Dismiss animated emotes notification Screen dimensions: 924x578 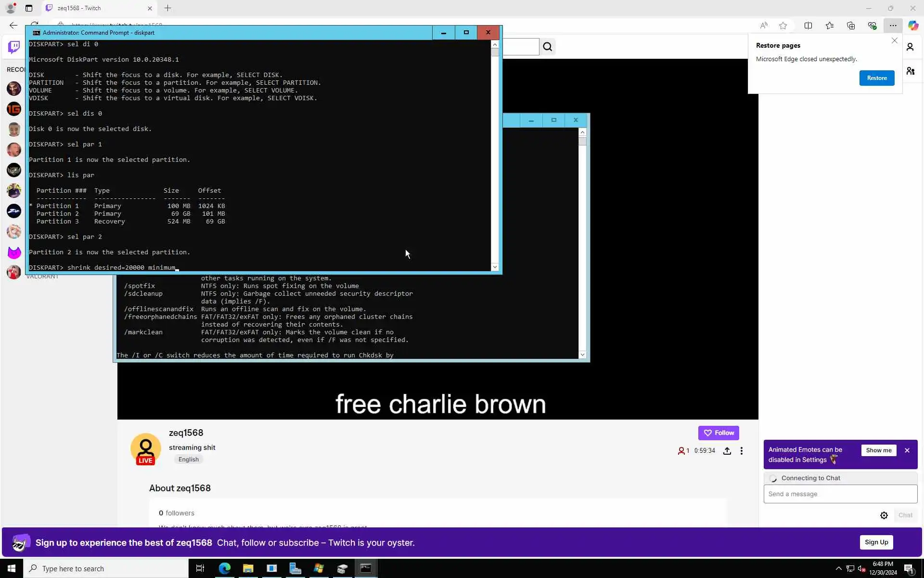coord(907,450)
